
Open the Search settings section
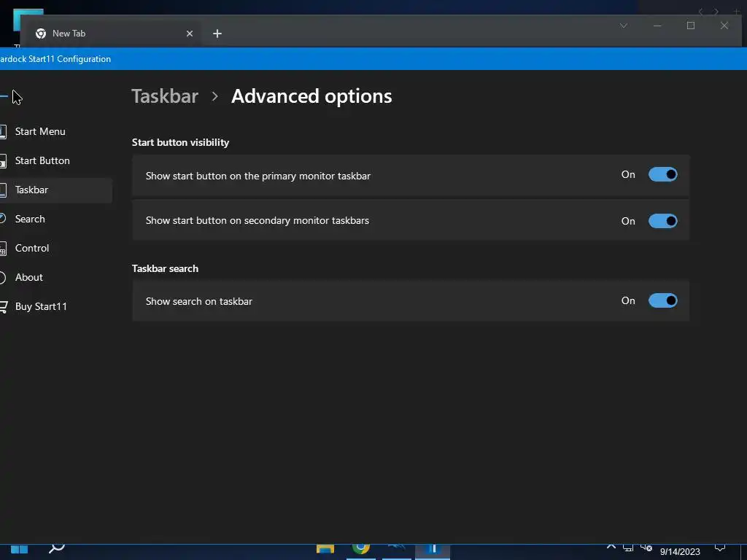[x=29, y=219]
